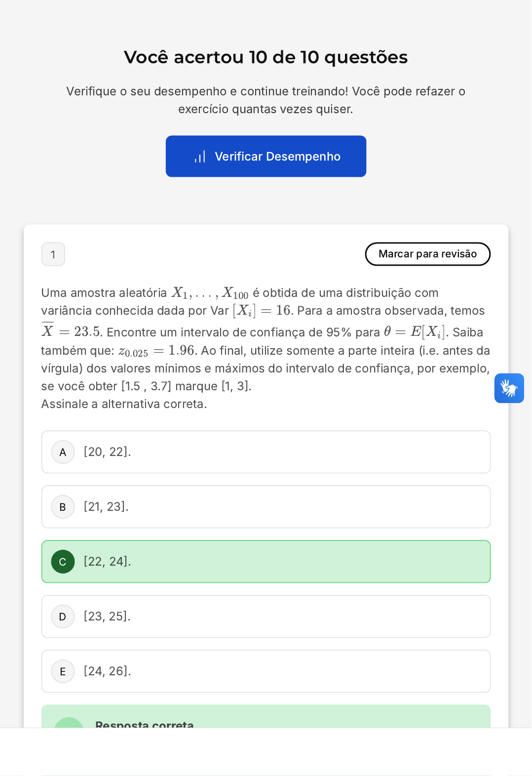Click the Verifique o seu desempenho subtitle text
The width and height of the screenshot is (532, 776).
pos(266,100)
